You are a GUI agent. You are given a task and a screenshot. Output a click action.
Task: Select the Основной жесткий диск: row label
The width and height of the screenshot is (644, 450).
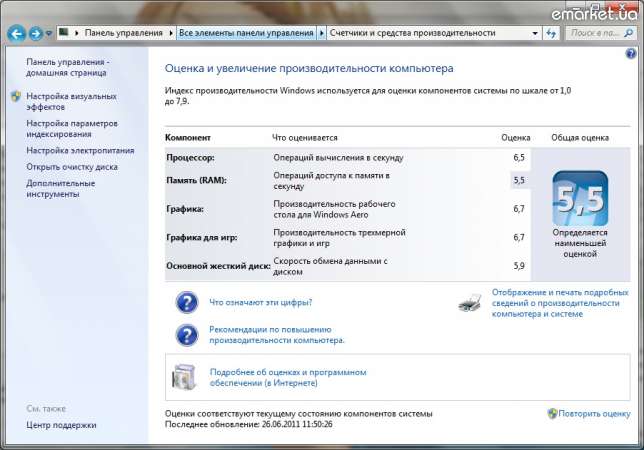coord(218,266)
